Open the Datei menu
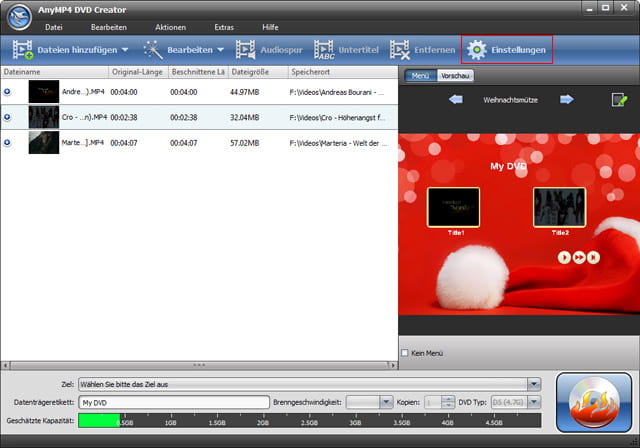This screenshot has width=640, height=448. click(x=53, y=27)
